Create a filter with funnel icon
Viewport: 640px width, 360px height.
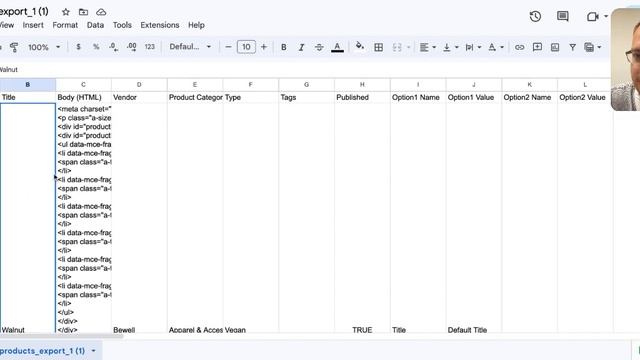(x=572, y=47)
